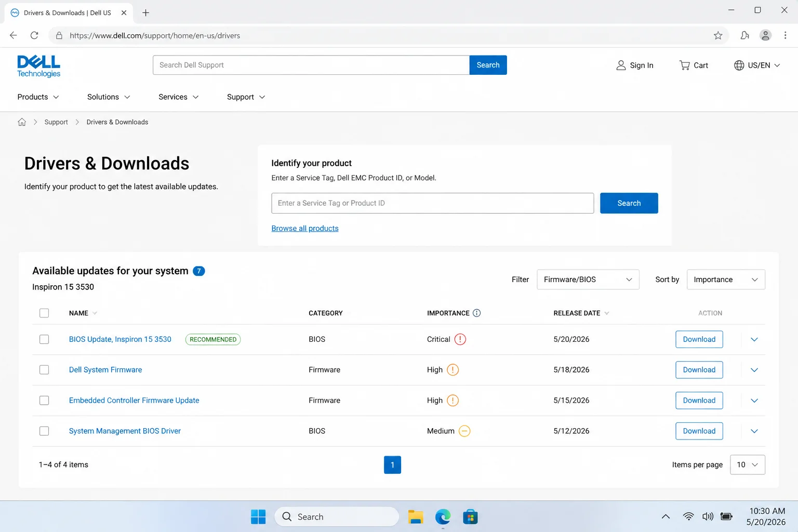Click High icon in Embedded Controller row
The height and width of the screenshot is (532, 798).
[x=453, y=401]
